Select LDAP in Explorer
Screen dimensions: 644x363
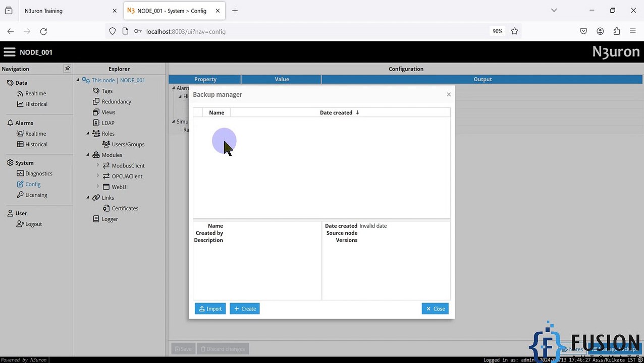click(x=108, y=123)
